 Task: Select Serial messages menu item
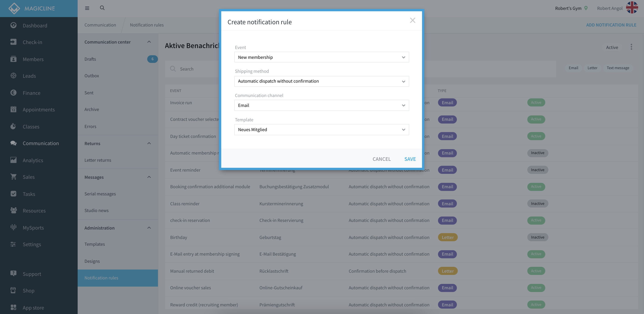point(100,194)
